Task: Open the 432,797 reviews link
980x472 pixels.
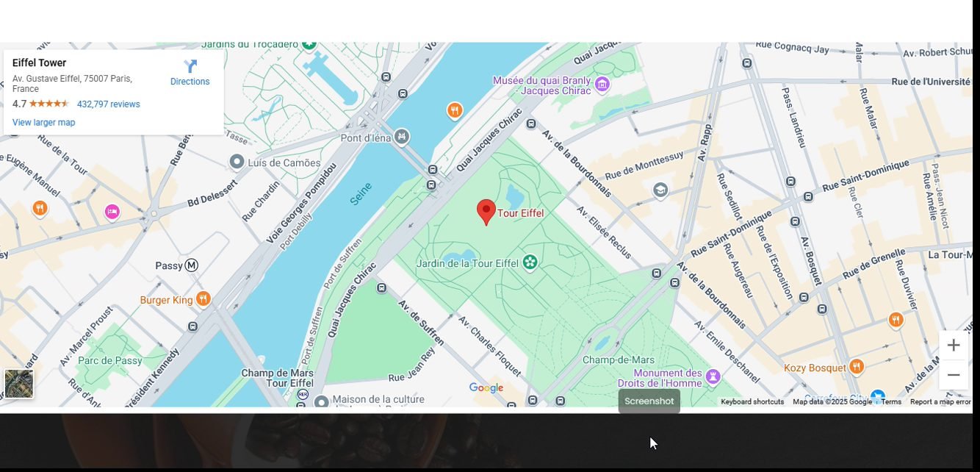Action: (108, 104)
